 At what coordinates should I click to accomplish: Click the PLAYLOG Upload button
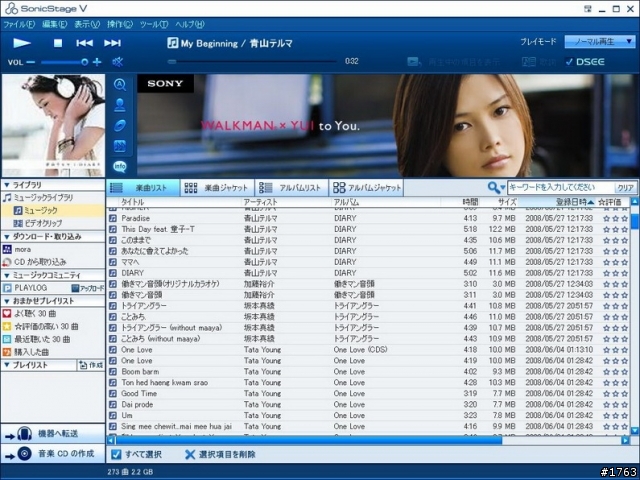coord(88,288)
